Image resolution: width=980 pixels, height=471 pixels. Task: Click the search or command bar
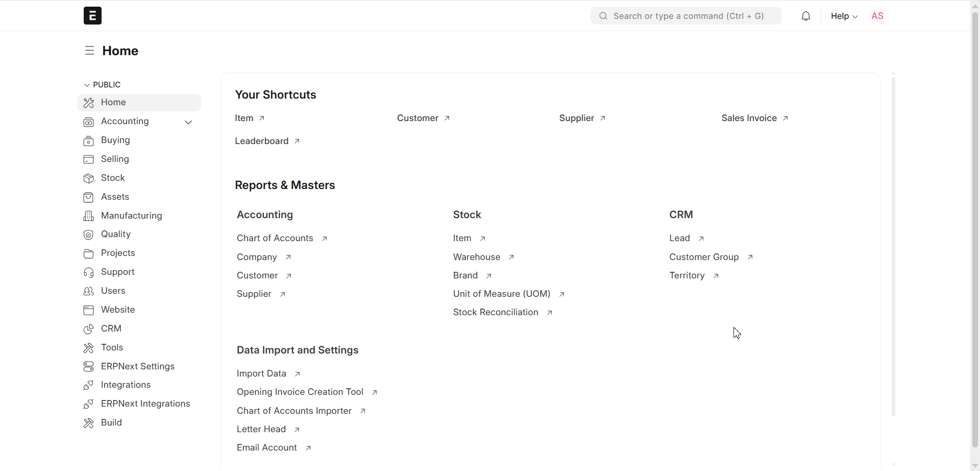(686, 16)
